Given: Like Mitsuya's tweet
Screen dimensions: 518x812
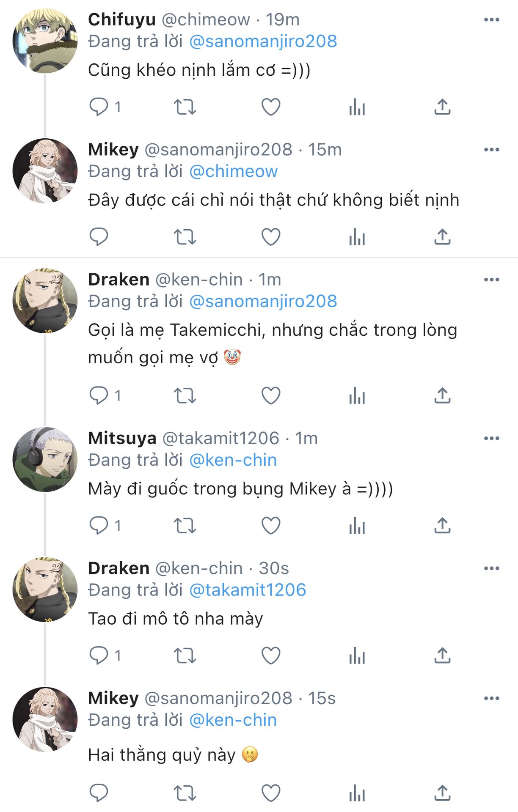Looking at the screenshot, I should pyautogui.click(x=271, y=526).
